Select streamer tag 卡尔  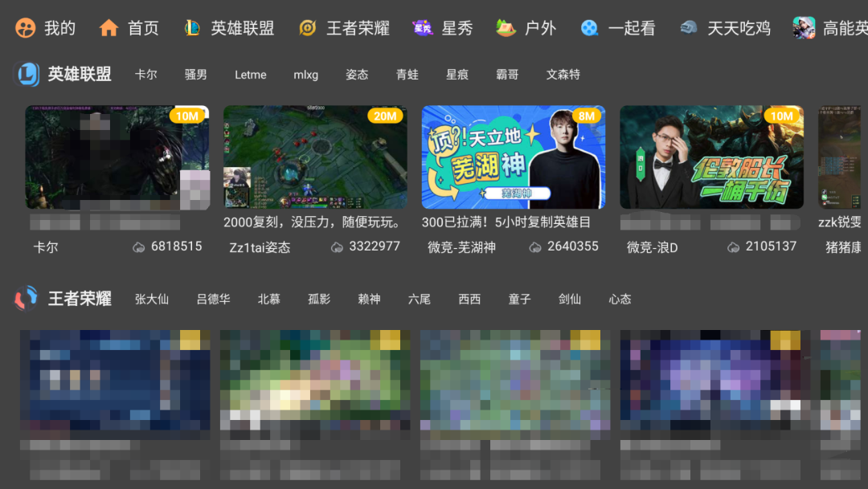point(146,75)
